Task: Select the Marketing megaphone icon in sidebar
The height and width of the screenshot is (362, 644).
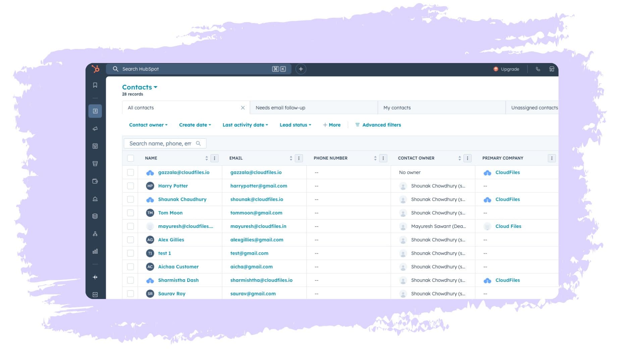Action: click(x=95, y=128)
